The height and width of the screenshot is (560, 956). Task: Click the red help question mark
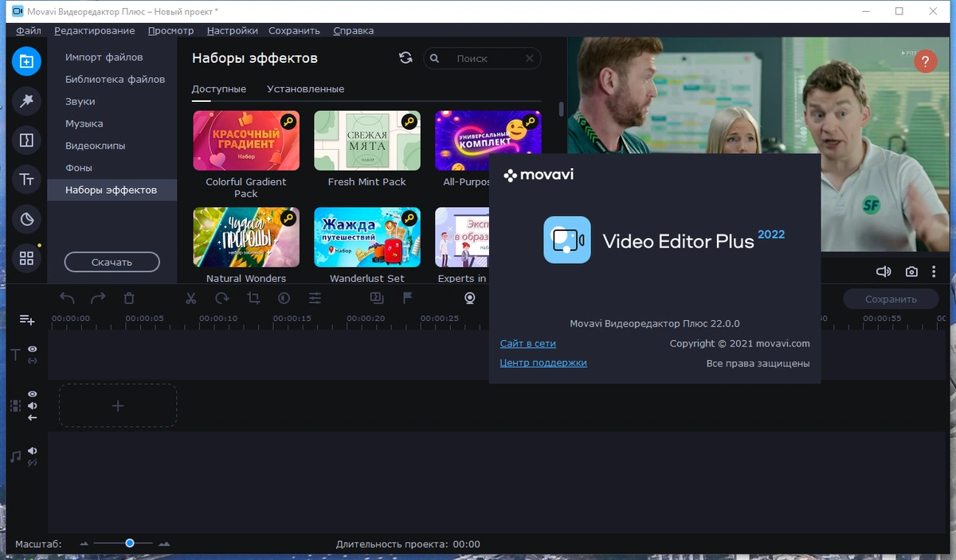click(925, 61)
